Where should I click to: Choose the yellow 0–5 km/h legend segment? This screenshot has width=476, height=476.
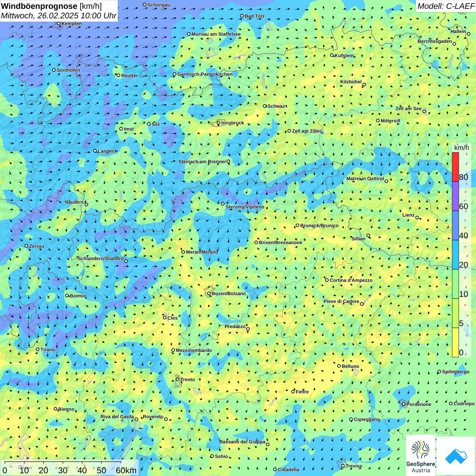[455, 342]
